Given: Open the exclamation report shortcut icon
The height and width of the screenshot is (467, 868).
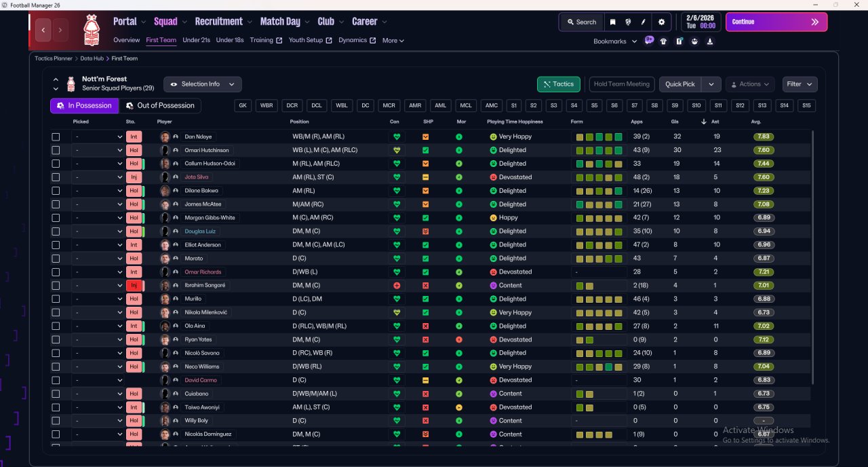Looking at the screenshot, I should [679, 41].
